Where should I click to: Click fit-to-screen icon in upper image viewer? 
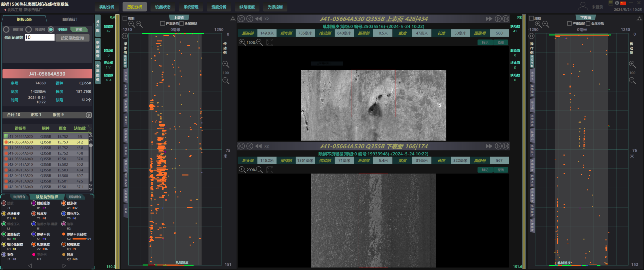(x=270, y=43)
